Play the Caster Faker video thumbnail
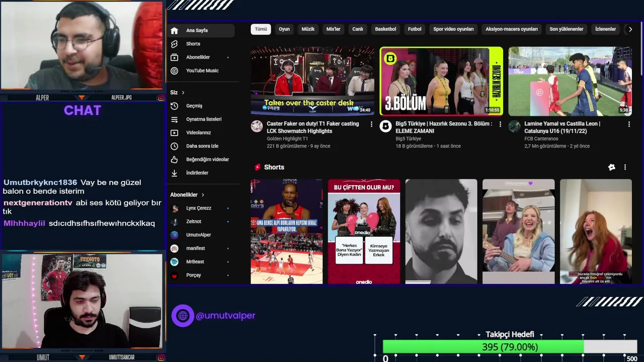Screen dimensions: 644x362 pos(312,81)
